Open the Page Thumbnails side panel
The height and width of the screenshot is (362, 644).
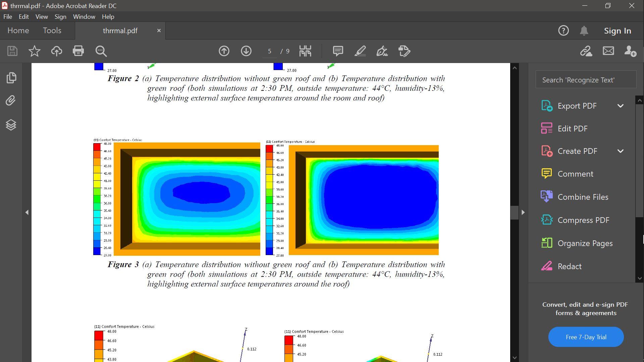(11, 78)
